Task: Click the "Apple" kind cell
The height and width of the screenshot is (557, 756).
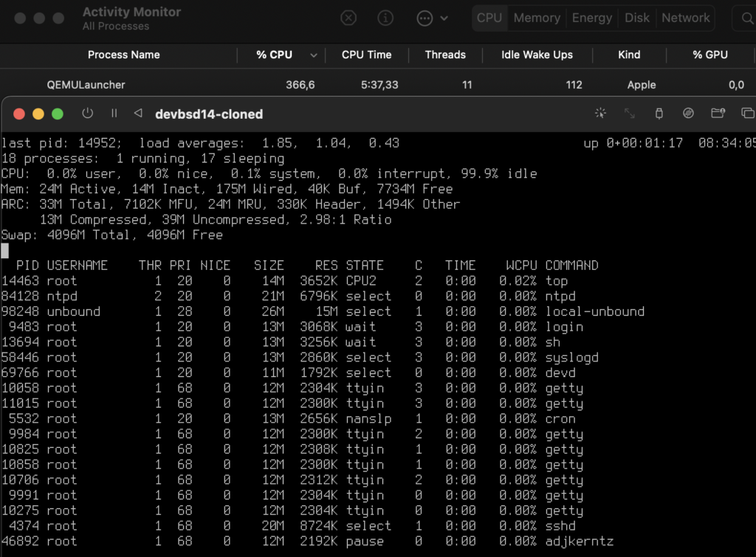Action: click(642, 85)
